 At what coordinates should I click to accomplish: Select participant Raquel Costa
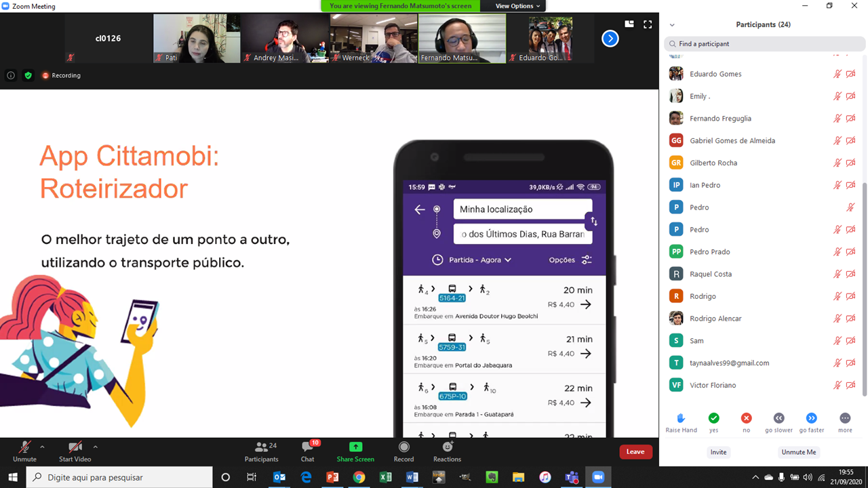(x=763, y=274)
